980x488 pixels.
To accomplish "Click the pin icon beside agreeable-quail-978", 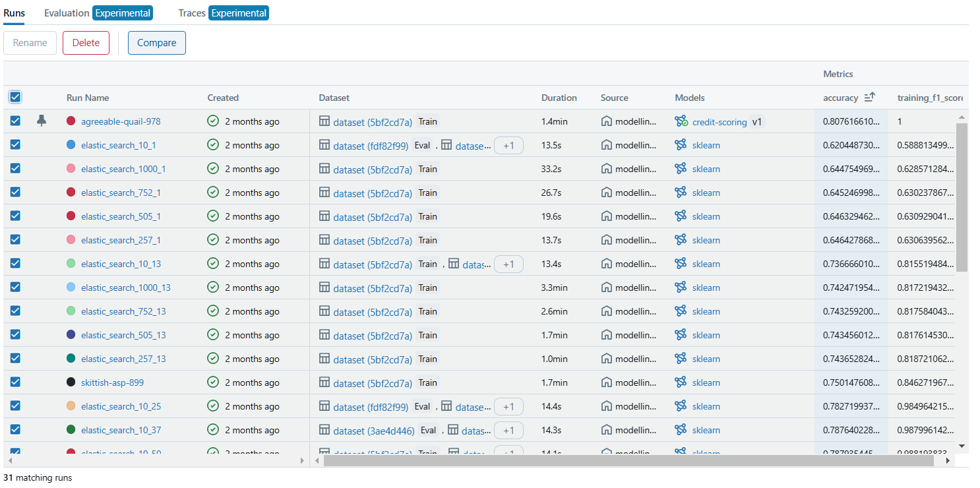I will (42, 121).
